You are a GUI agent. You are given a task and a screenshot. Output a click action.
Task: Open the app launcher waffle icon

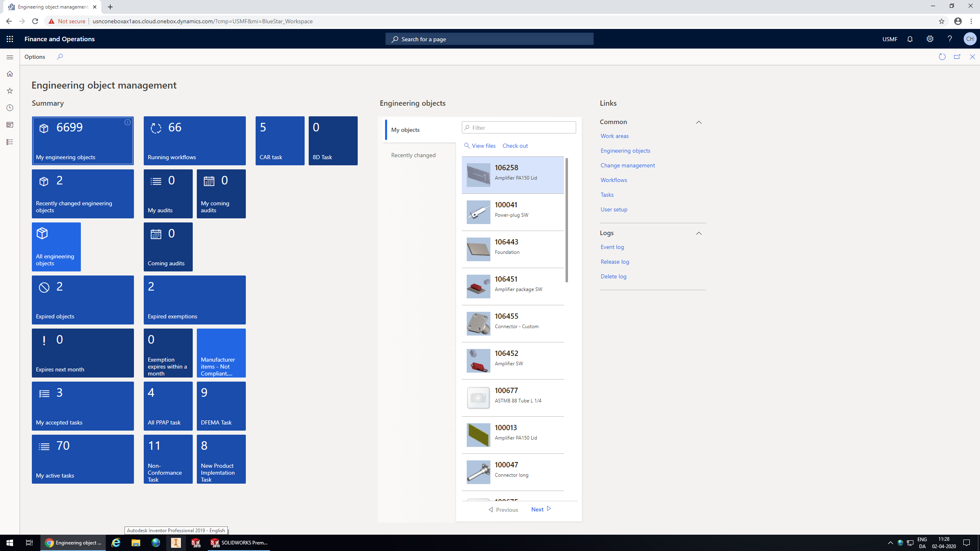(9, 39)
